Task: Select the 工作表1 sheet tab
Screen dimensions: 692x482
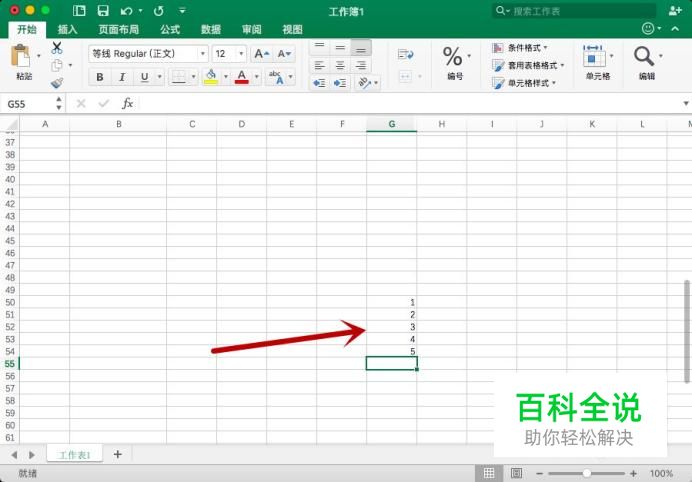Action: 75,455
